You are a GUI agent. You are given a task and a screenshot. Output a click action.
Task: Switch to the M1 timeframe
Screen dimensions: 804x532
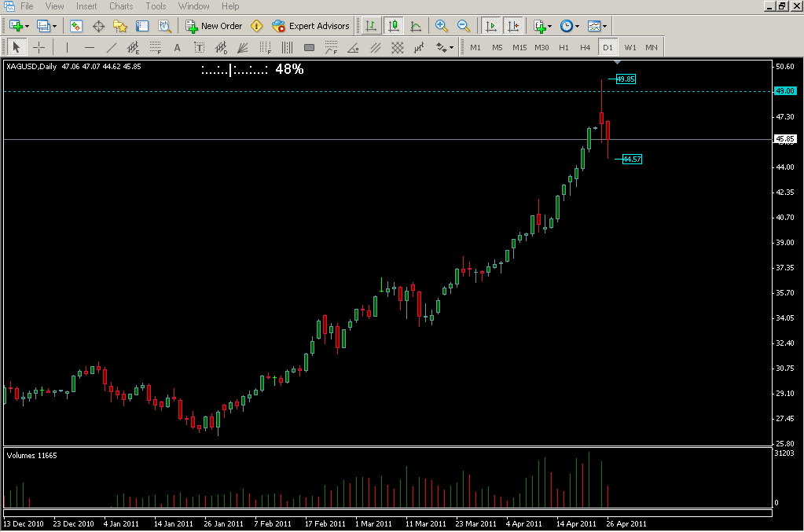pyautogui.click(x=475, y=48)
